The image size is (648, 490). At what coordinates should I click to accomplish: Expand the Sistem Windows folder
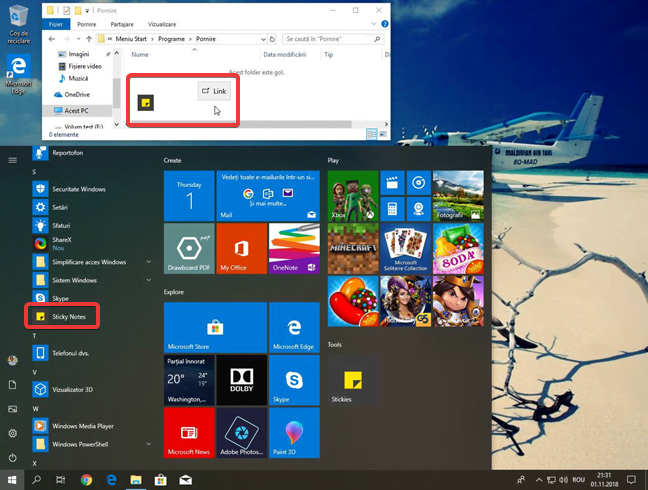pos(148,280)
